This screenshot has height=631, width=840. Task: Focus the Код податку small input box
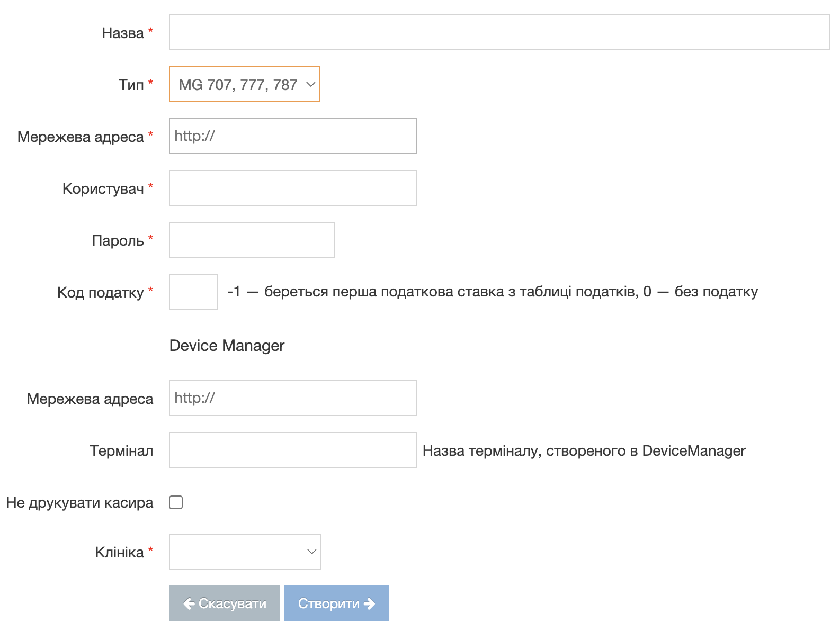(193, 292)
